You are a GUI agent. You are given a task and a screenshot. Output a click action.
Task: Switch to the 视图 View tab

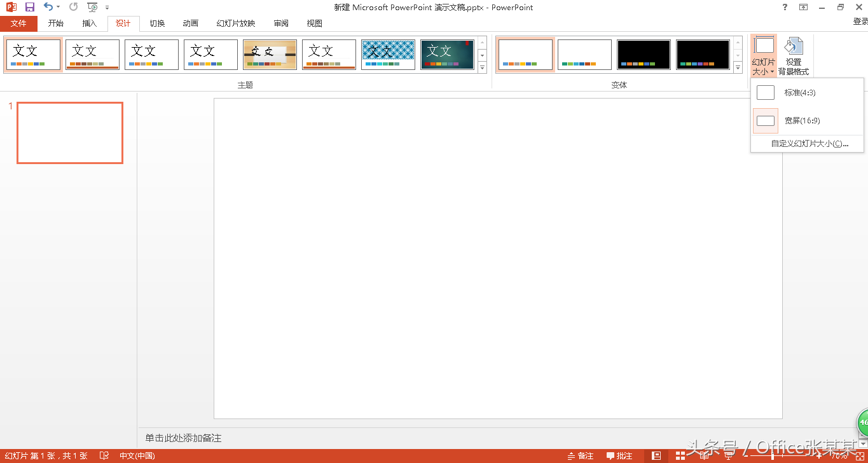point(314,24)
